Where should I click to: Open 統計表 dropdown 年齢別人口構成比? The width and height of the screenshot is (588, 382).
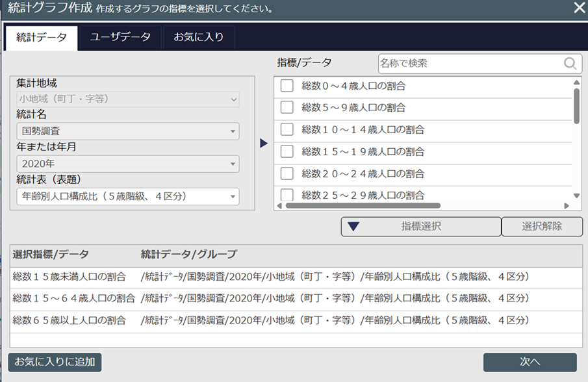pyautogui.click(x=127, y=196)
